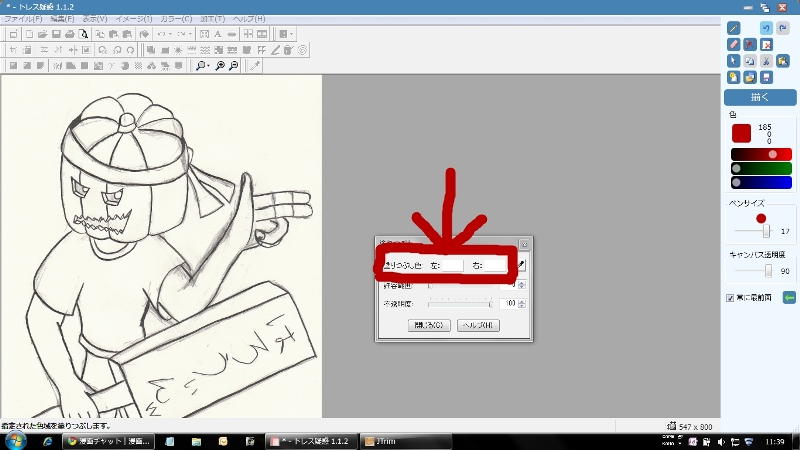This screenshot has height=450, width=800.
Task: Close the fill dialog with its X button
Action: click(524, 245)
